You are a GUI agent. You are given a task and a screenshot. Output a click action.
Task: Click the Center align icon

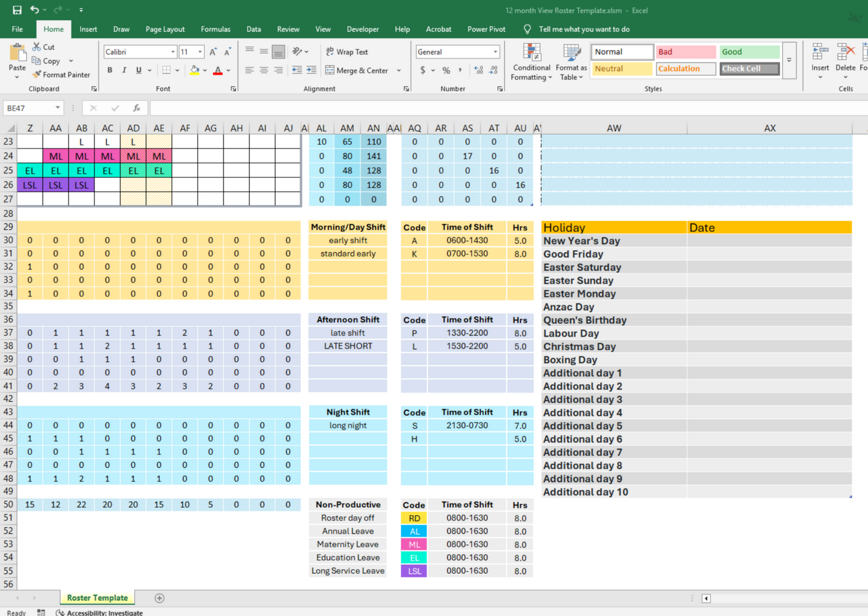pos(264,70)
